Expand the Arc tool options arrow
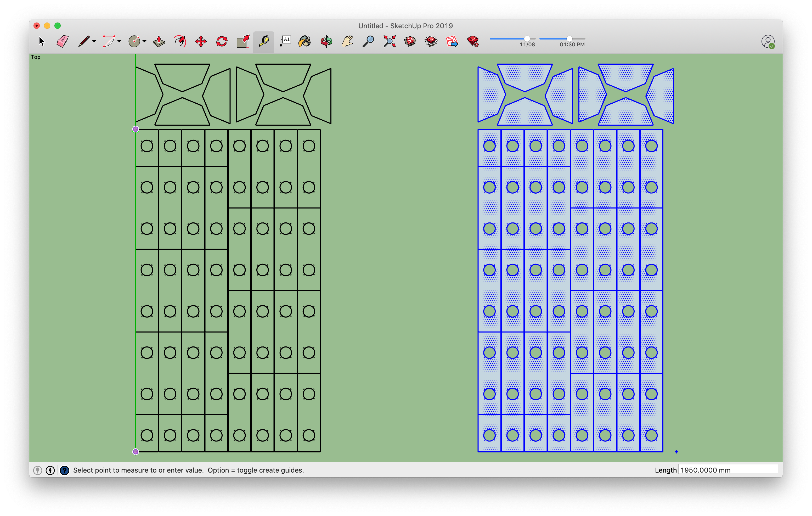Screen dimensions: 812x516 119,42
